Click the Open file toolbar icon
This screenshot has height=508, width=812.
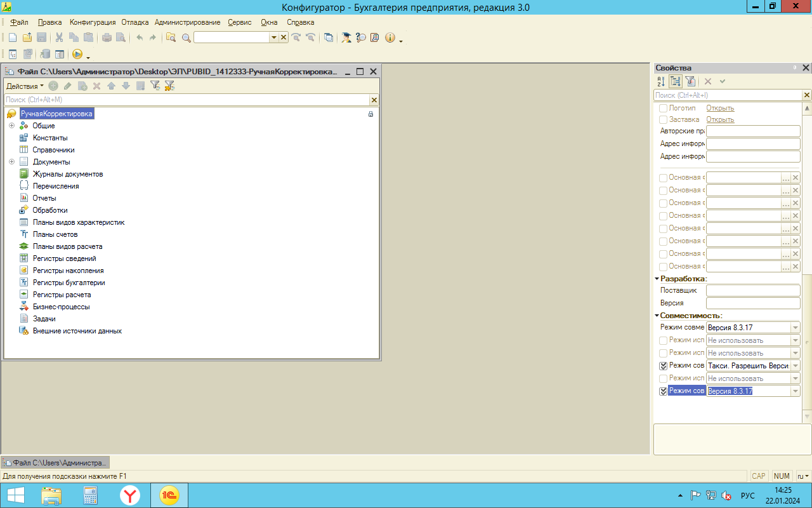pyautogui.click(x=27, y=37)
